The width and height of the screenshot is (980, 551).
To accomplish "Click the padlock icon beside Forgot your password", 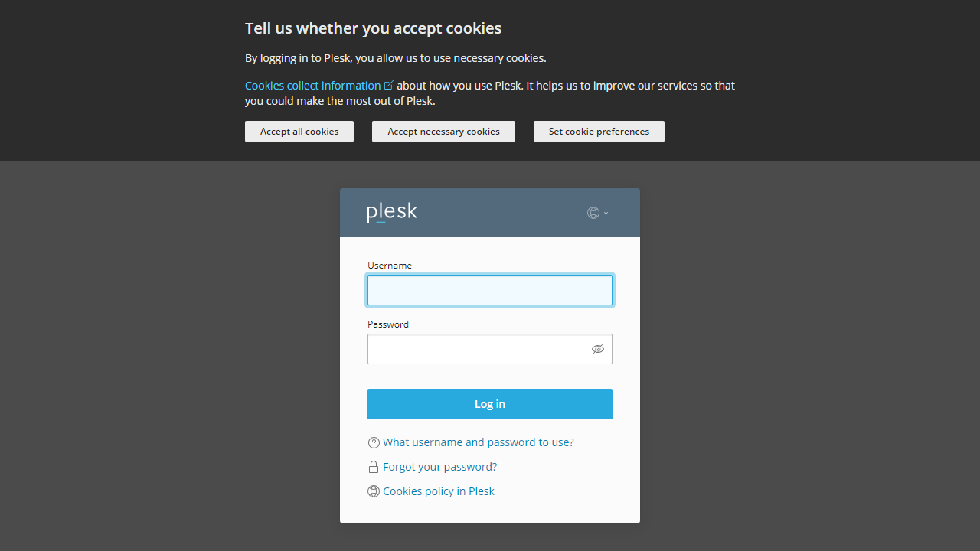I will (x=374, y=467).
